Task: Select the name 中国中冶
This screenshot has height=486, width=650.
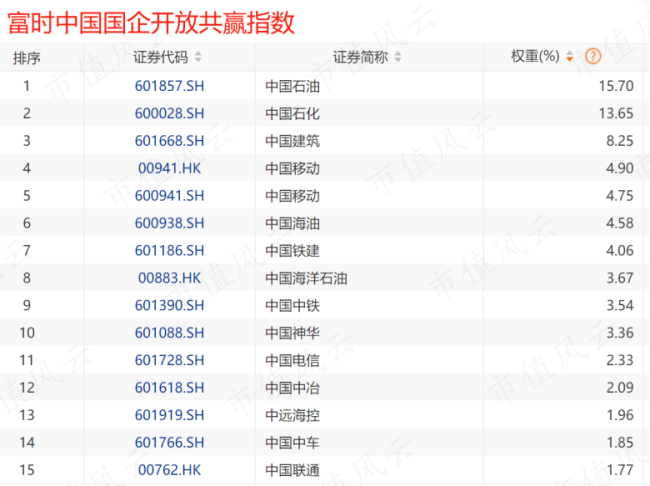Action: [293, 388]
